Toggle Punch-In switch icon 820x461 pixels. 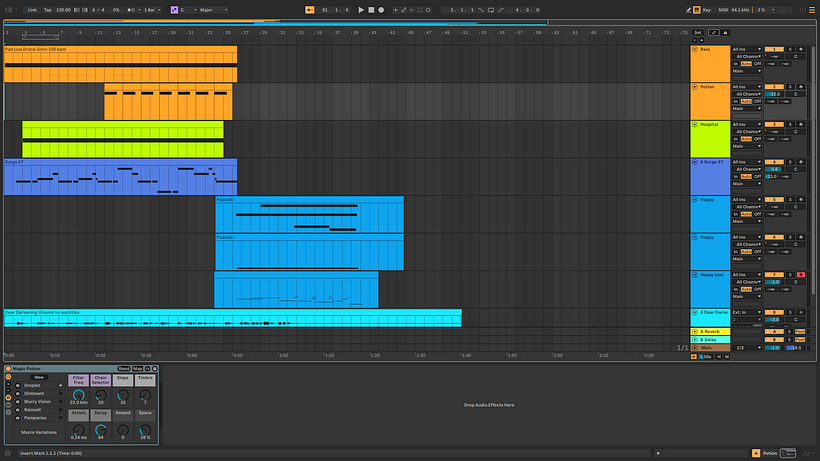[481, 10]
